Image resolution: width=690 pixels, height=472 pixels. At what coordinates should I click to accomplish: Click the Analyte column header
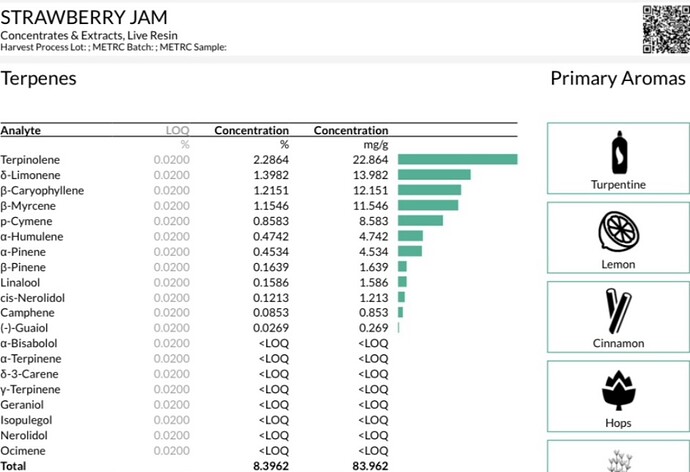(21, 131)
